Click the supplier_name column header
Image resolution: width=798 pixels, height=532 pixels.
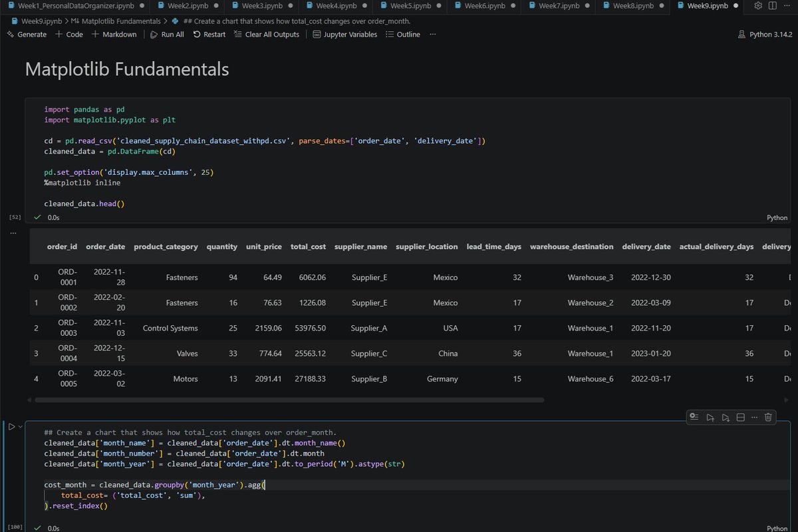[360, 247]
